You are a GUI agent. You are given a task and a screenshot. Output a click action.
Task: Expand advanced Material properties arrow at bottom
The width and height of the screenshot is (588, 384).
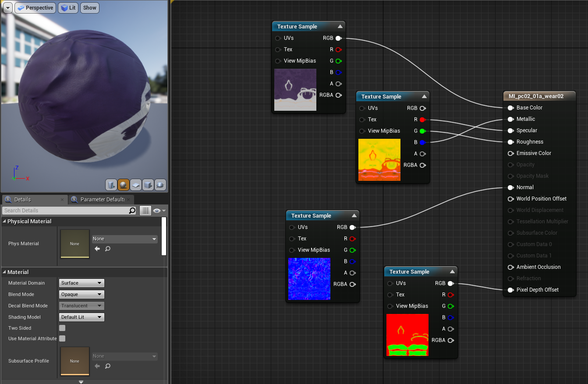(x=81, y=382)
